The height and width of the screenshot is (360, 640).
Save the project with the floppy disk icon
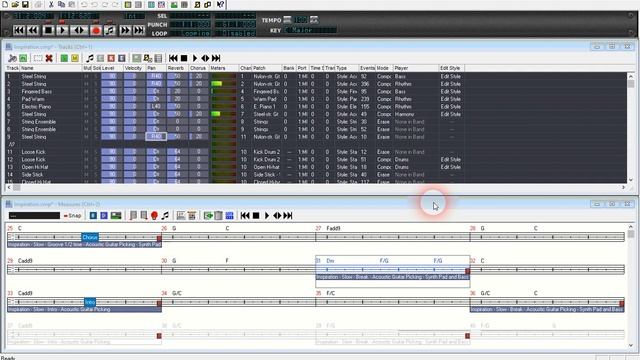tap(25, 4)
